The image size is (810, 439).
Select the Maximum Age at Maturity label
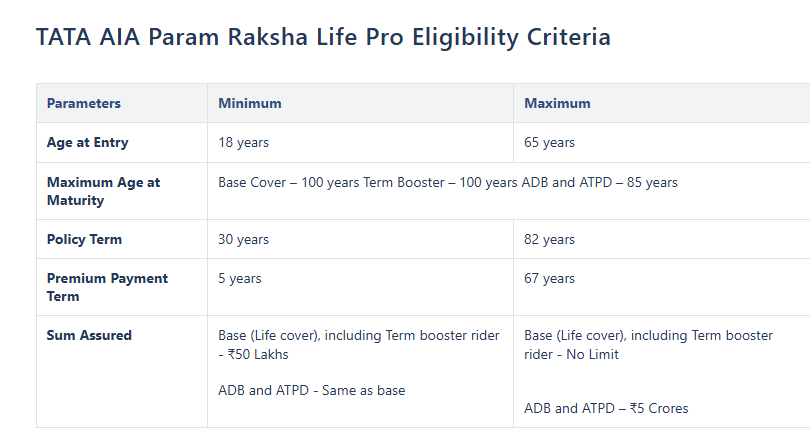pyautogui.click(x=103, y=191)
